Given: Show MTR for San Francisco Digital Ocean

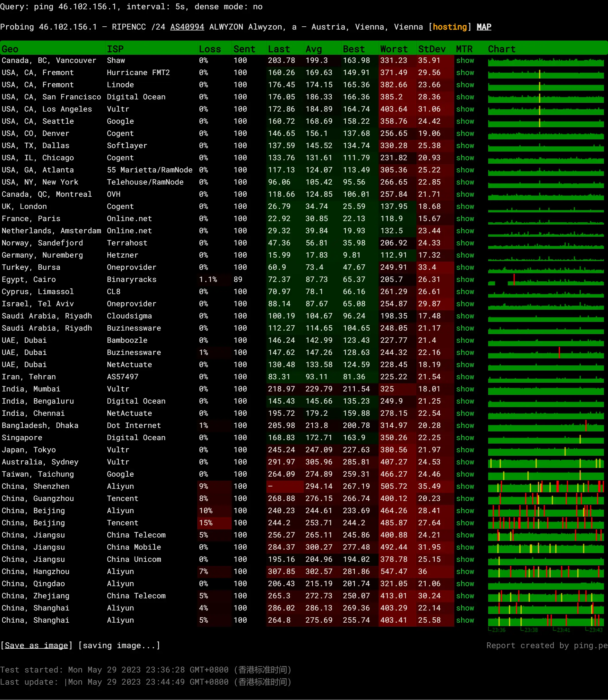Looking at the screenshot, I should (x=465, y=97).
